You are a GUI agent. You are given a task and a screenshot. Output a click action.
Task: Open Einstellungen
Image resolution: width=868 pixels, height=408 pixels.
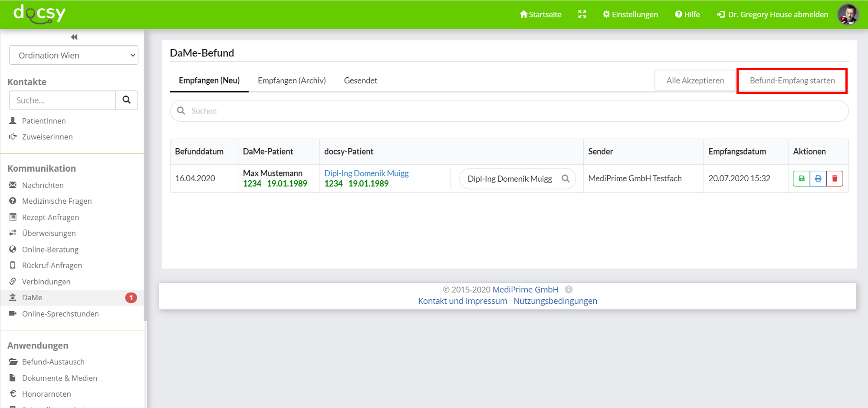[630, 14]
